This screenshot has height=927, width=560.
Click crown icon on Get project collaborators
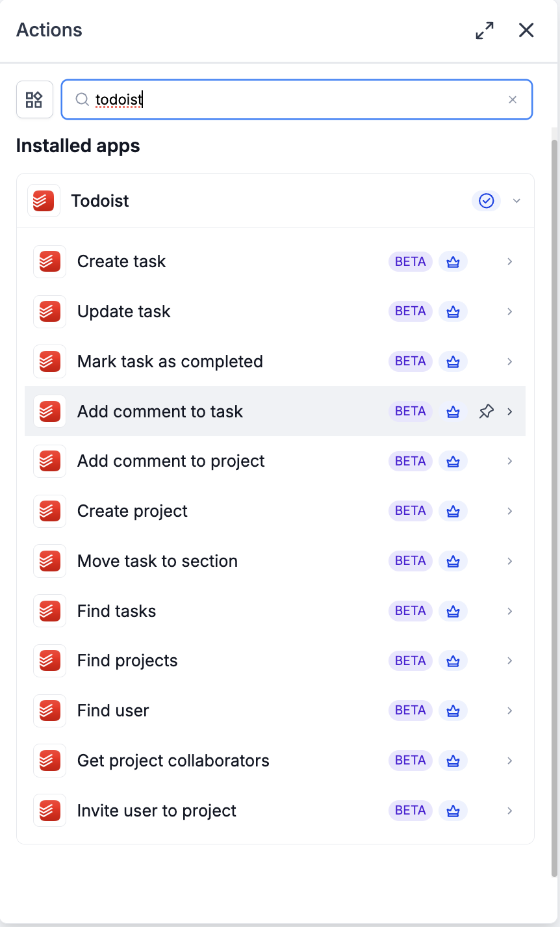[453, 761]
